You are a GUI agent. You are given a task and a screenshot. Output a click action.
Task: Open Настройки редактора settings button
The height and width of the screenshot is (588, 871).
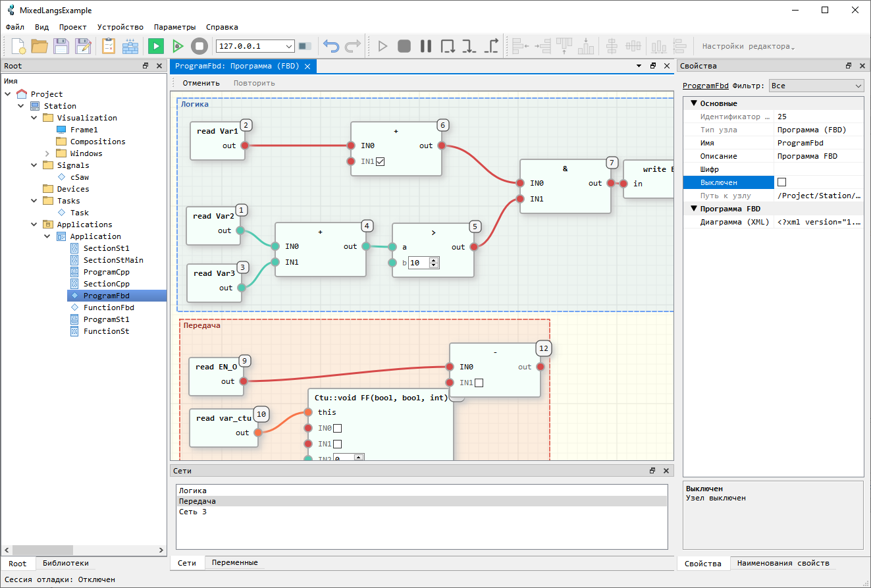[x=749, y=46]
